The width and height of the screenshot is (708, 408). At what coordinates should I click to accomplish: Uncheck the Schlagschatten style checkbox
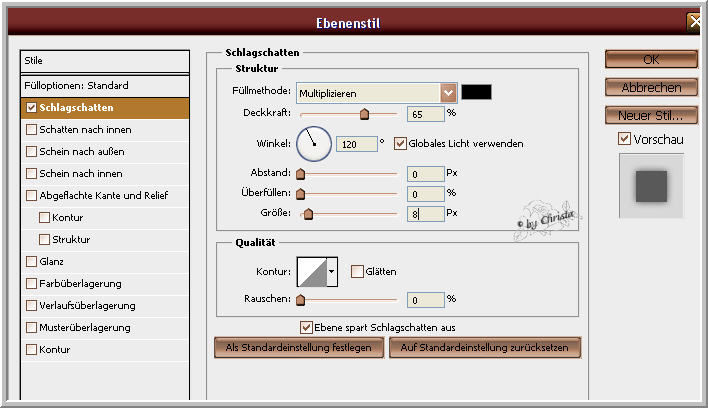coord(31,107)
